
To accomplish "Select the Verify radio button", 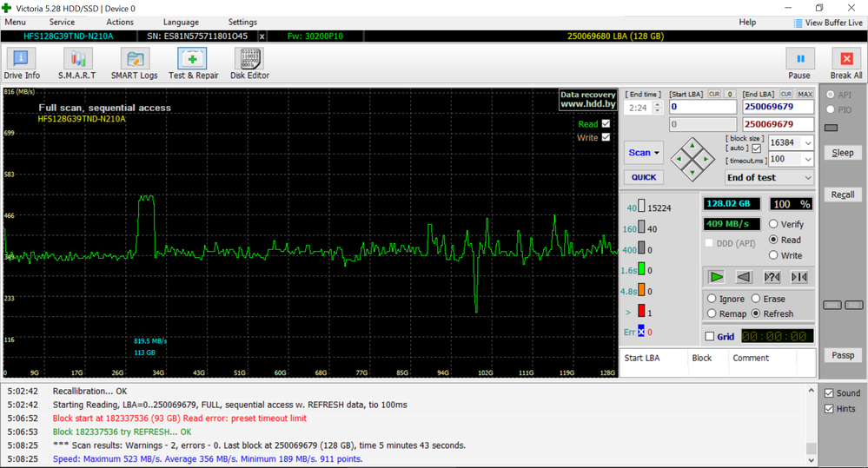I will coord(773,224).
